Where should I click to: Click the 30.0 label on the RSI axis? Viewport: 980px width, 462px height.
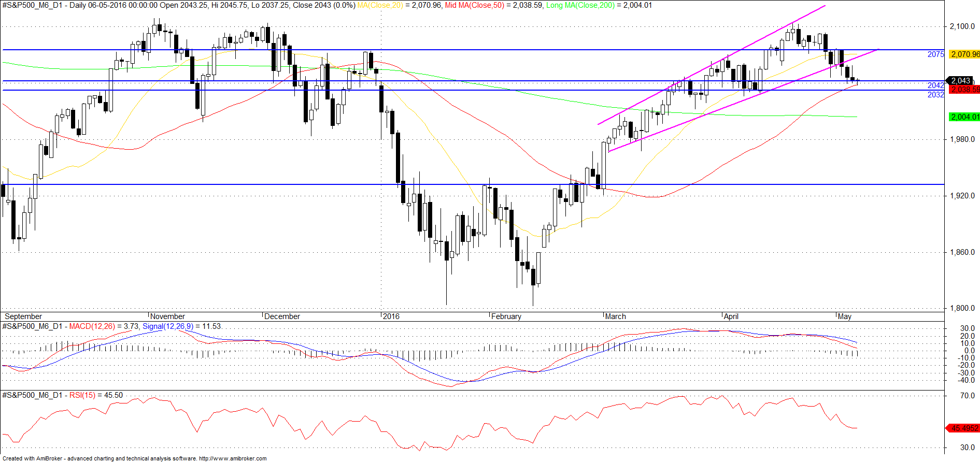[967, 447]
